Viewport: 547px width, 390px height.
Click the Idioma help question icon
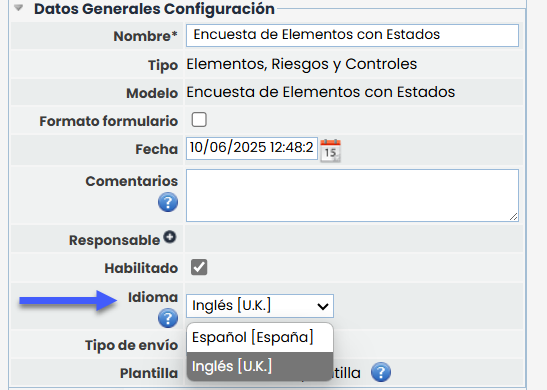(168, 318)
